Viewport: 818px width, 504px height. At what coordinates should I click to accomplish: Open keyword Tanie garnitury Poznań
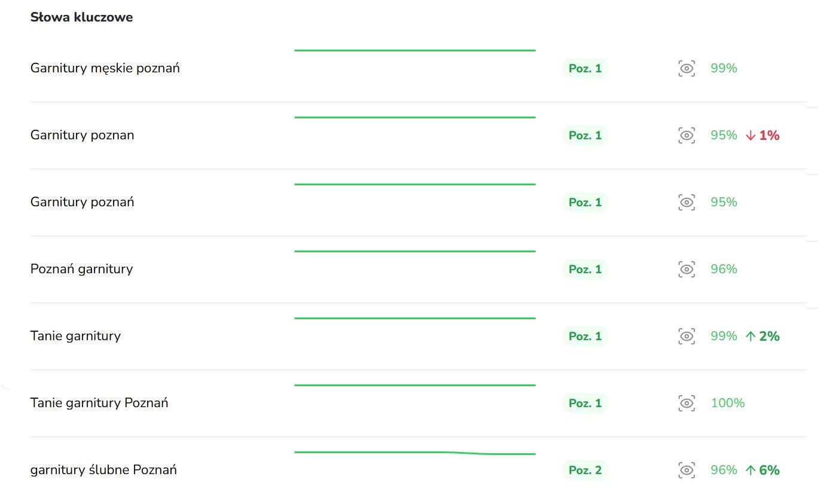(99, 404)
